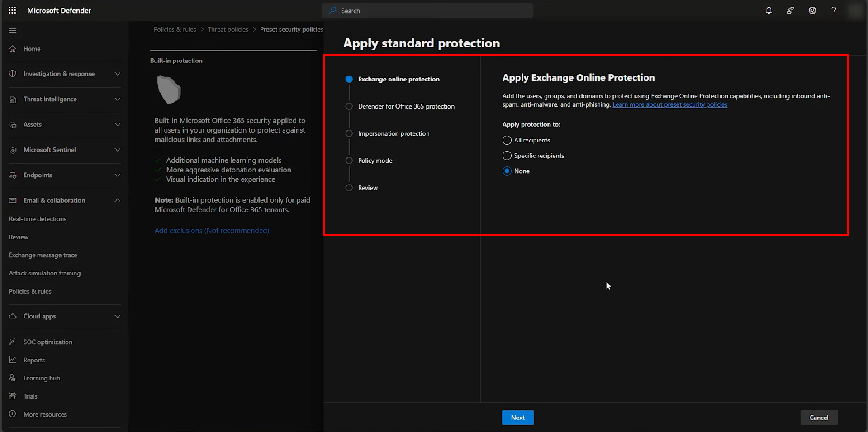Collapse Email & collaboration chevron
868x432 pixels.
(x=117, y=200)
